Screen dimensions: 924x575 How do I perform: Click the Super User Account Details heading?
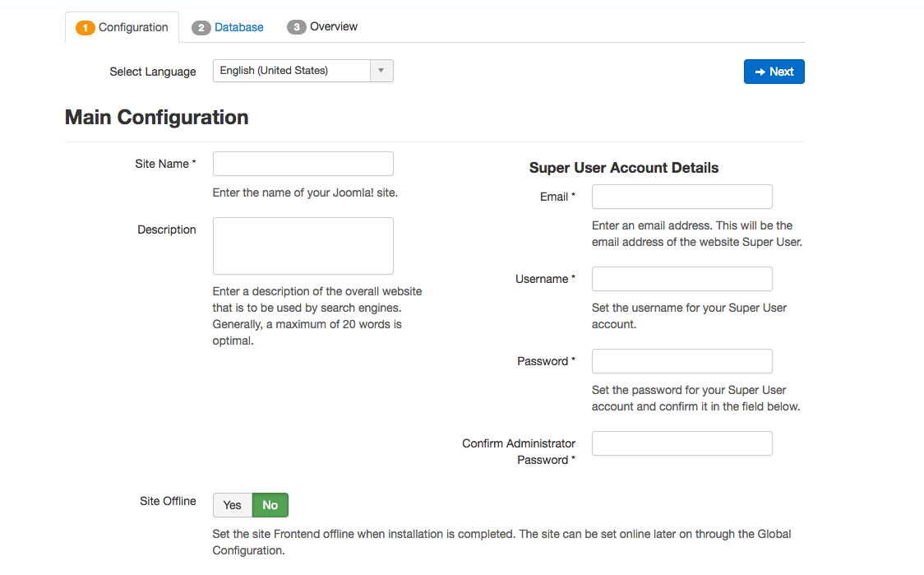click(623, 168)
